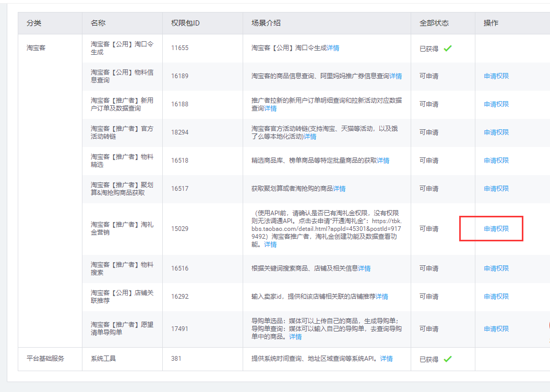This screenshot has height=392, width=550.
Task: Select package ID 15029
Action: pyautogui.click(x=180, y=229)
